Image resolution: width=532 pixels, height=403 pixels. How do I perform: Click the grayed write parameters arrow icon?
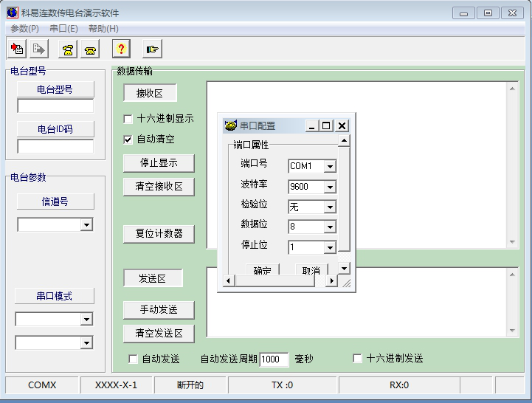(39, 49)
